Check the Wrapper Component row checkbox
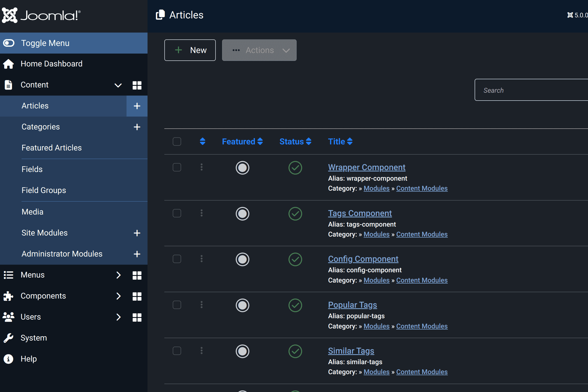Screen dimensions: 588x392 [x=177, y=167]
